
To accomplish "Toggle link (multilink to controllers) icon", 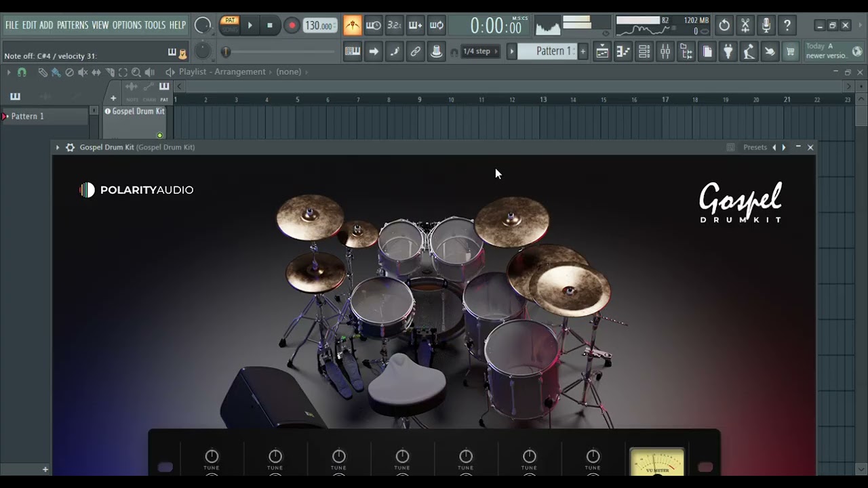I will coord(416,52).
